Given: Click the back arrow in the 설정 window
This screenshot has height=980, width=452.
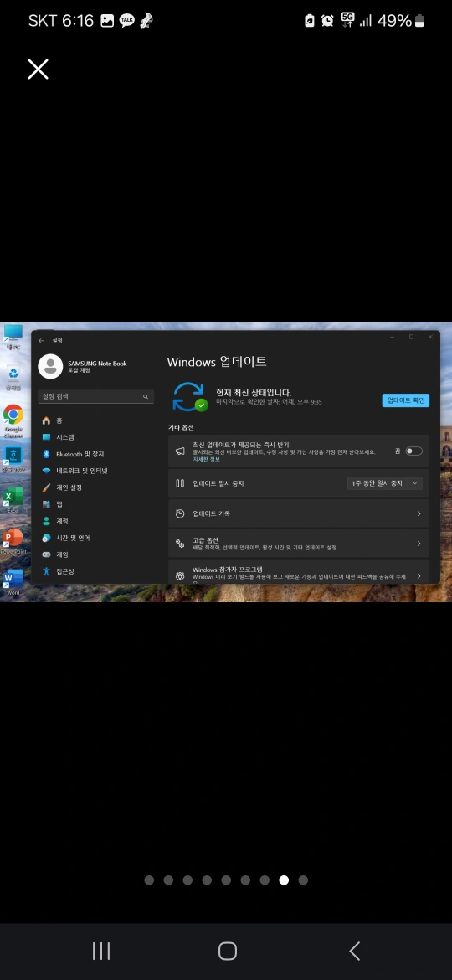Looking at the screenshot, I should (41, 341).
